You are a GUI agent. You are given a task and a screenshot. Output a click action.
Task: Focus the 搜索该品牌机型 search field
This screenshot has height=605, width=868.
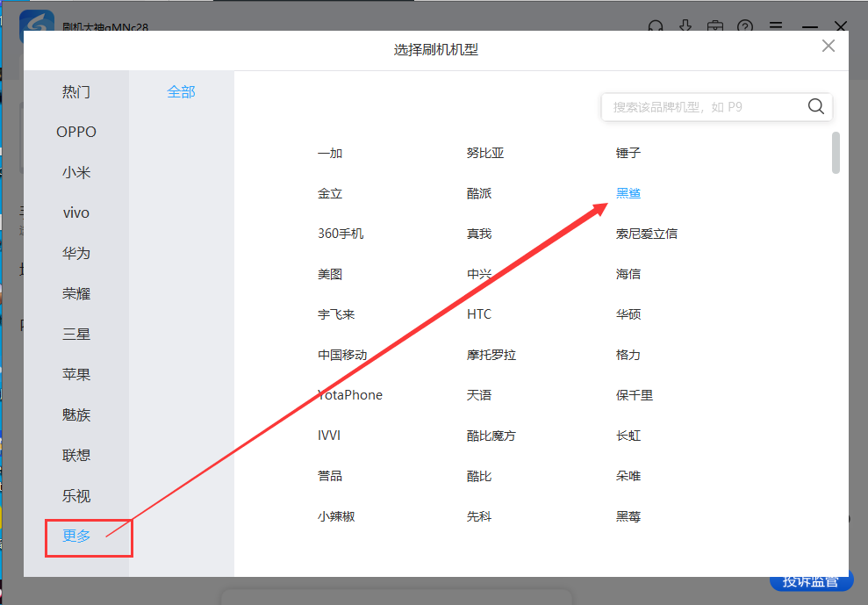702,107
